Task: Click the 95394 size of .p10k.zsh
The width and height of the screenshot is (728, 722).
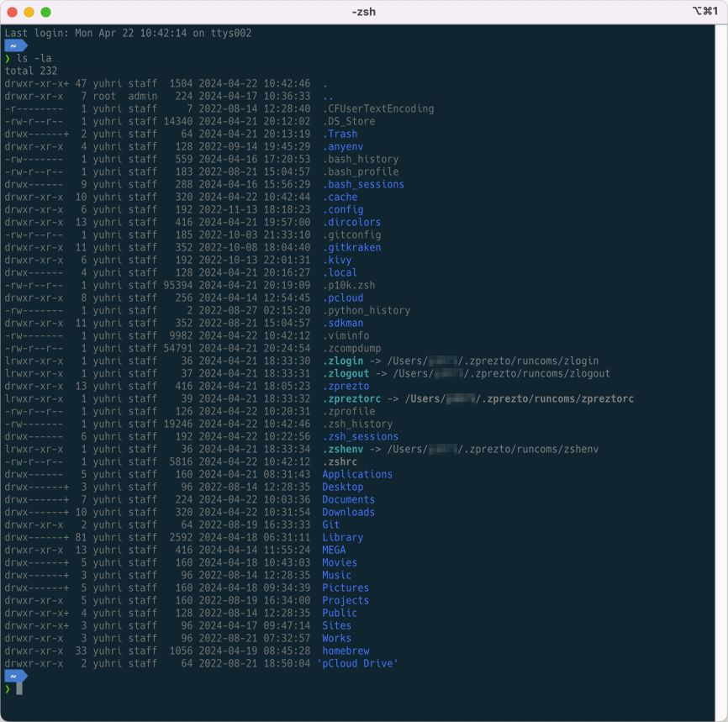Action: click(x=178, y=285)
